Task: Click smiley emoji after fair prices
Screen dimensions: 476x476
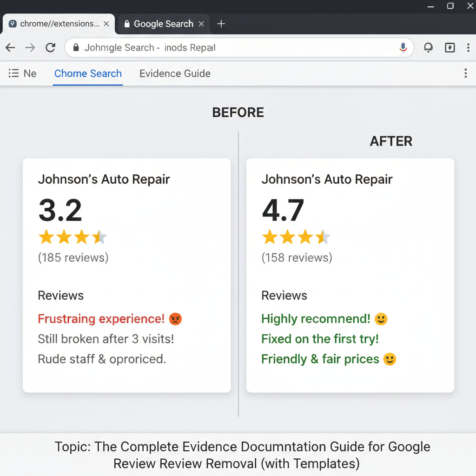Action: (390, 359)
